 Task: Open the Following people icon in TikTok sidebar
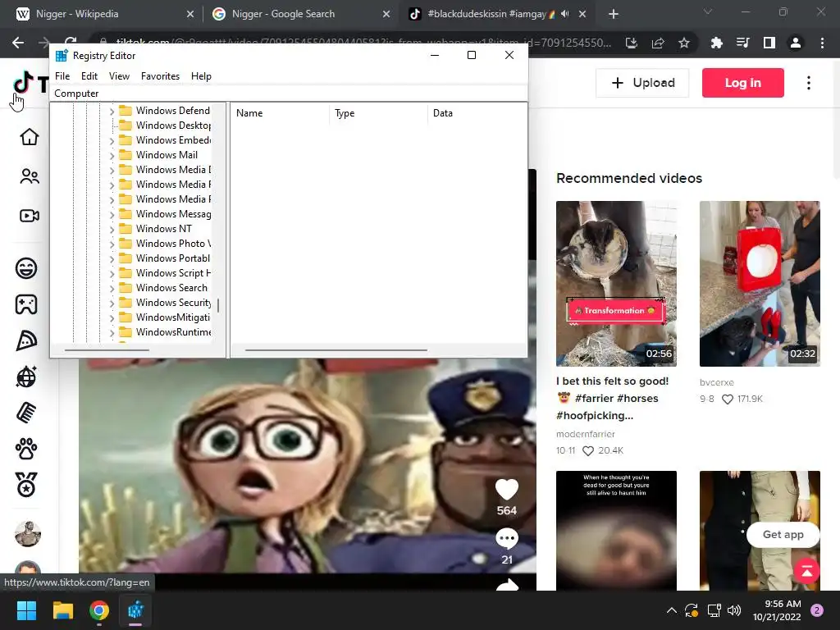click(29, 176)
